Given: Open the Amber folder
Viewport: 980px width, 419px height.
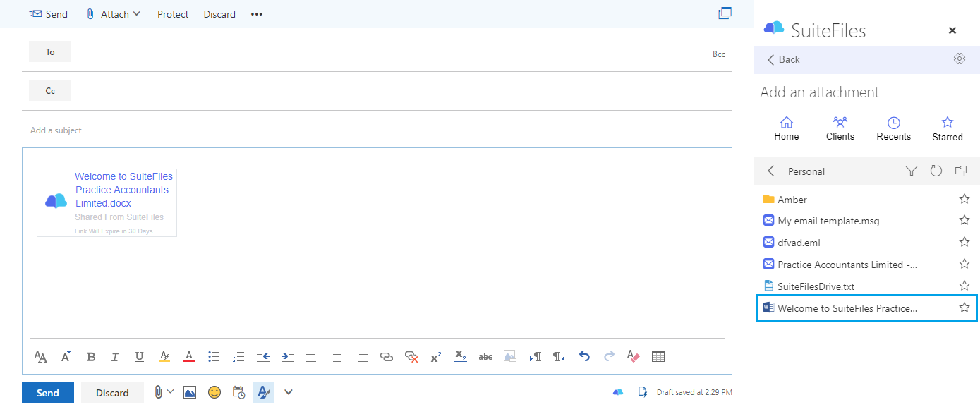Looking at the screenshot, I should (x=792, y=199).
